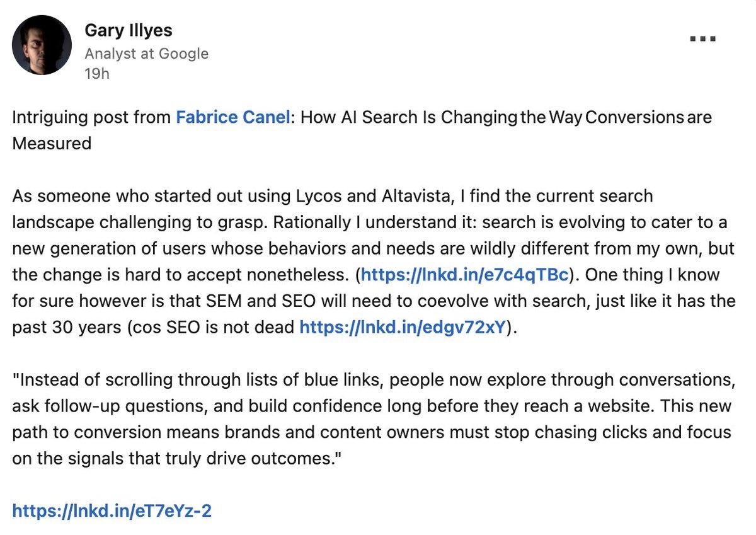The image size is (756, 535).
Task: Follow the lnkd.in/edgv72xY link
Action: point(403,327)
